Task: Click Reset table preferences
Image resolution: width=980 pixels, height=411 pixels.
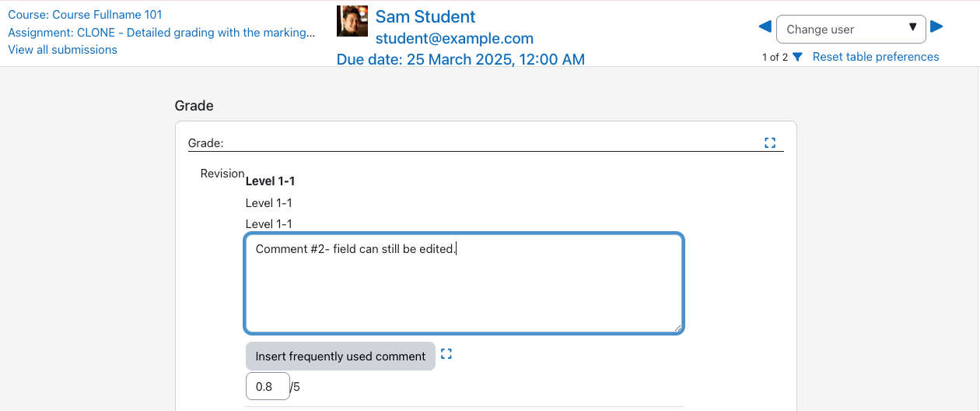Action: pyautogui.click(x=876, y=57)
